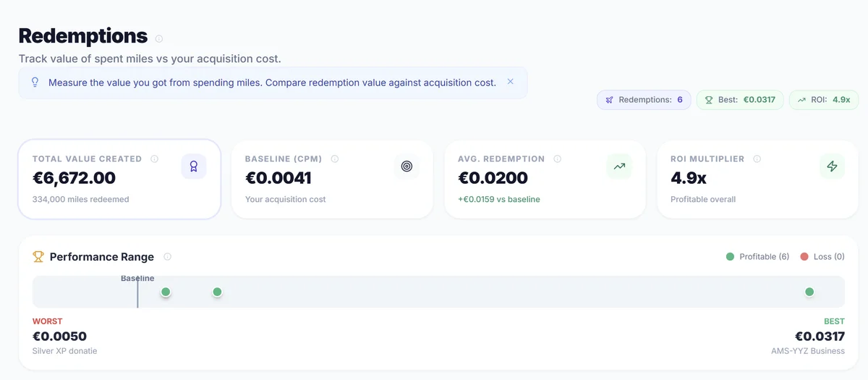The image size is (868, 380).
Task: Click the Loss (0) legend entry
Action: [x=822, y=257]
